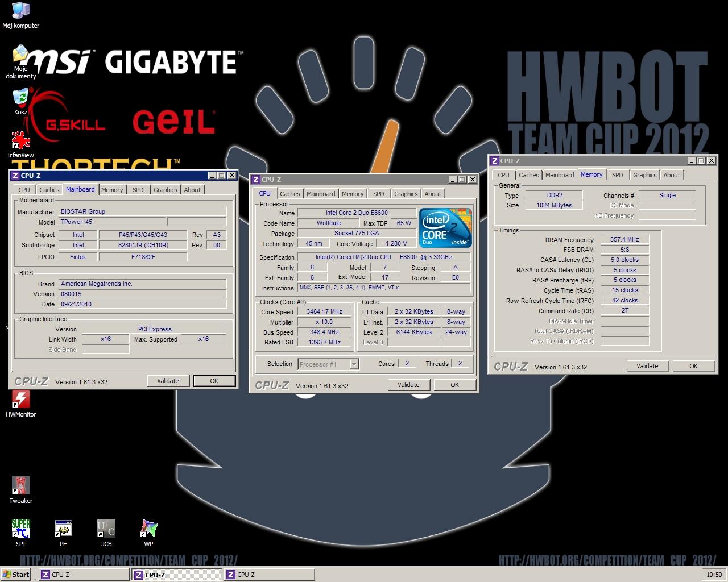Click Validate in the right Memory window
The height and width of the screenshot is (582, 728).
pyautogui.click(x=648, y=366)
